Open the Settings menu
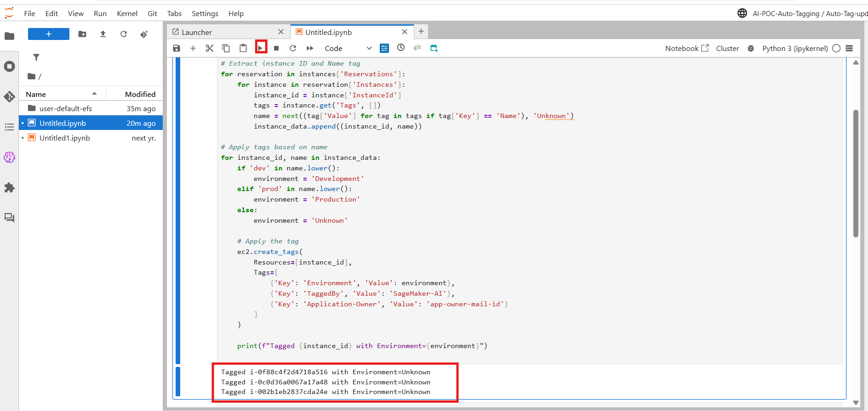 [205, 14]
